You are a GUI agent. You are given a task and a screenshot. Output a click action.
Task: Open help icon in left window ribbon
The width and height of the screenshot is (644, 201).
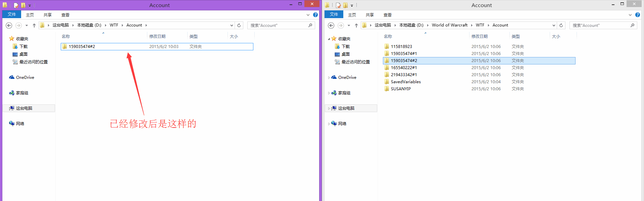click(315, 15)
